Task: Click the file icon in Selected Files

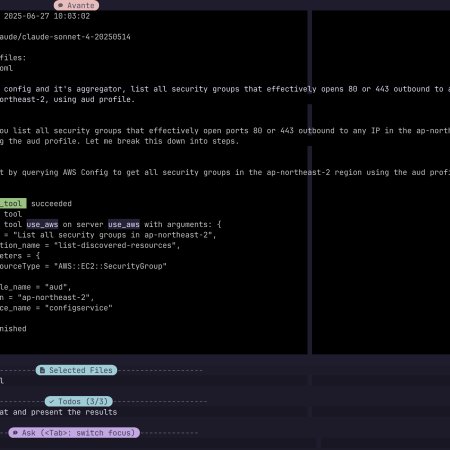Action: pyautogui.click(x=42, y=370)
